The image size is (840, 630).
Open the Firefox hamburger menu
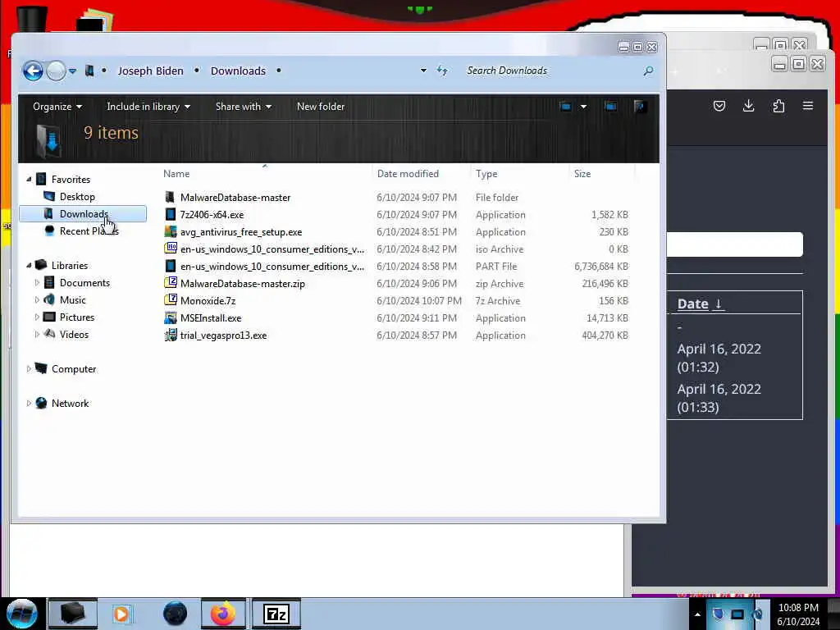tap(808, 106)
